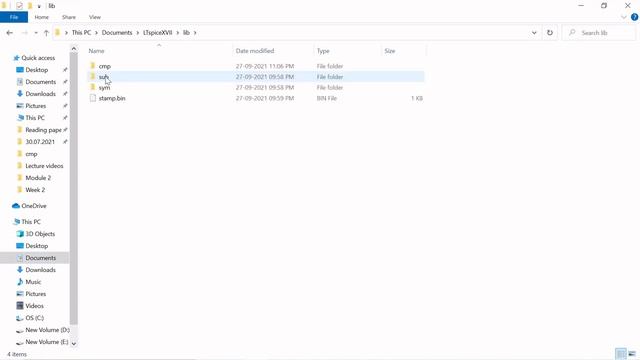
Task: Open Downloads under This PC
Action: (40, 270)
